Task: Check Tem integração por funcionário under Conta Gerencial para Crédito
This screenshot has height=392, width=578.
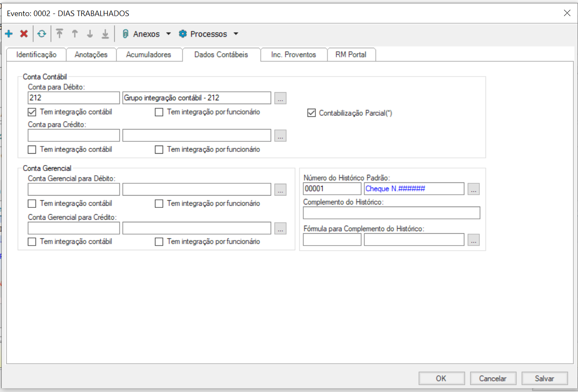Action: coord(159,242)
